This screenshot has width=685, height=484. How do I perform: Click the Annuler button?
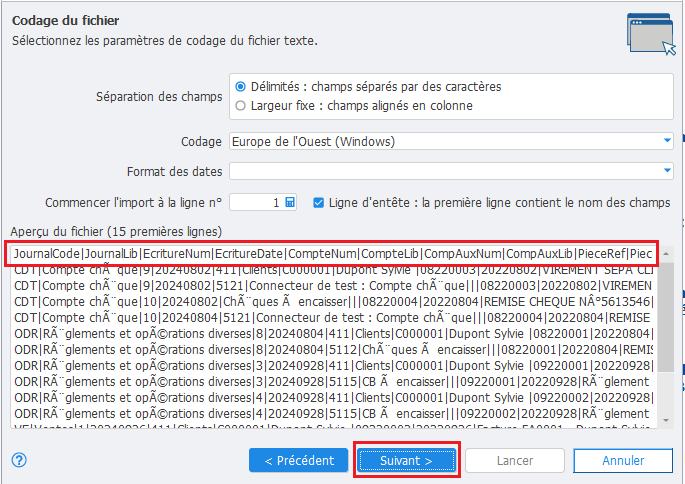click(x=623, y=460)
